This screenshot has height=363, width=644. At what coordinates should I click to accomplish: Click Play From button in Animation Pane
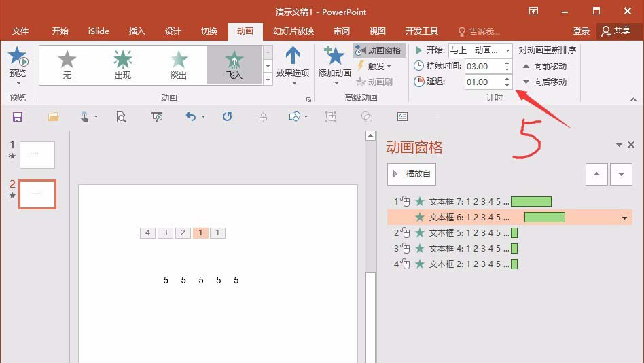[x=411, y=174]
